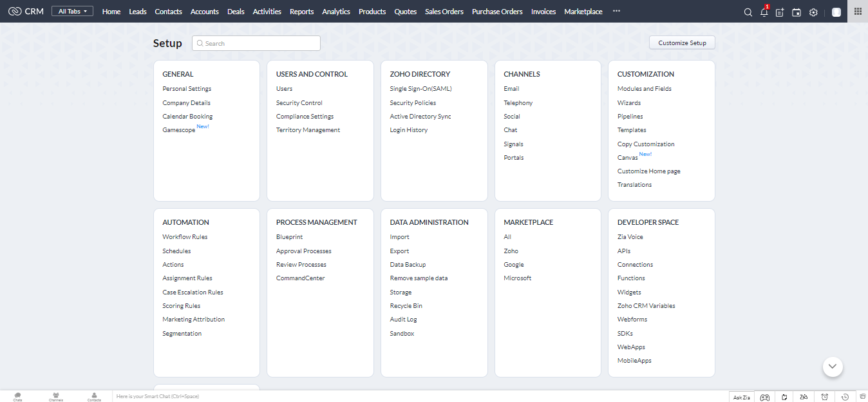Open the Workflow Rules link

[x=185, y=237]
